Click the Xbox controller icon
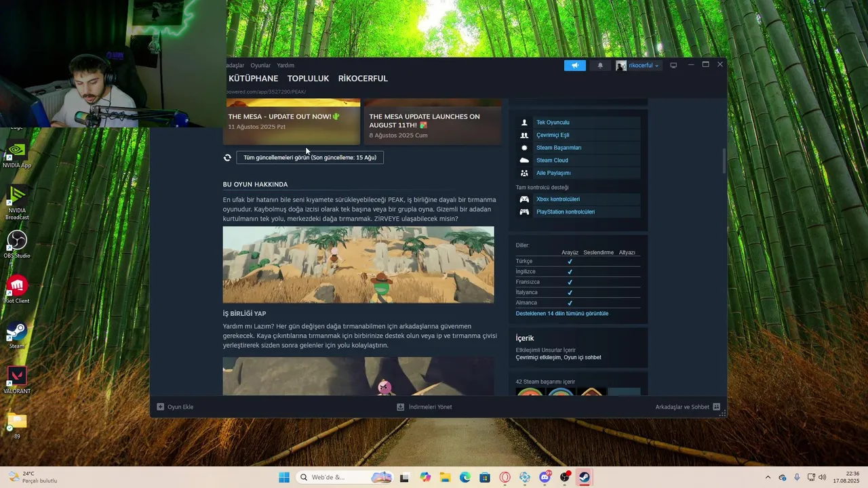Screen dimensions: 868x488 point(524,199)
